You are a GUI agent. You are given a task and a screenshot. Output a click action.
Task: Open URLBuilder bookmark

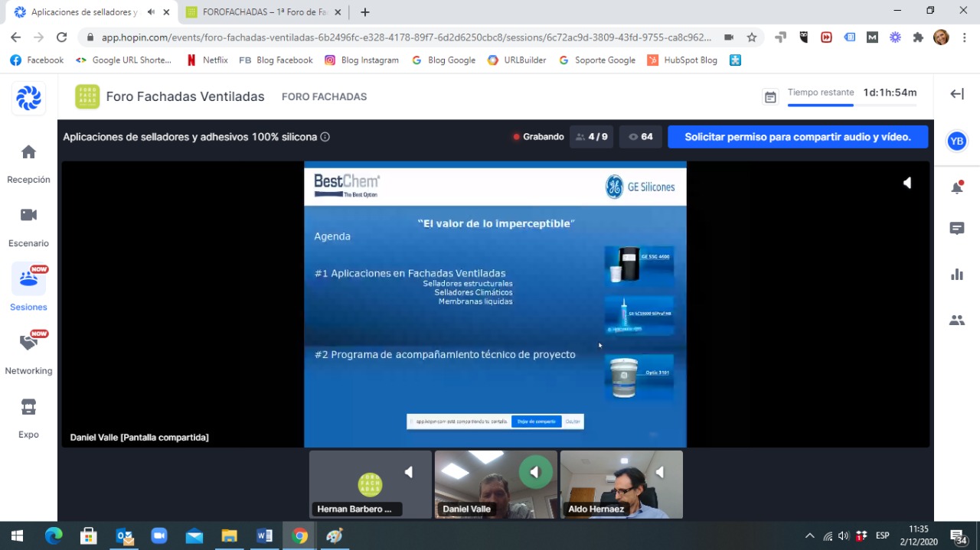(517, 60)
